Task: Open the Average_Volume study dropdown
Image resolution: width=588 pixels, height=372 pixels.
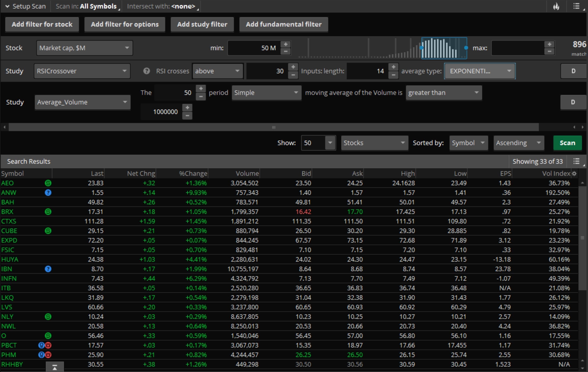Action: [x=82, y=102]
